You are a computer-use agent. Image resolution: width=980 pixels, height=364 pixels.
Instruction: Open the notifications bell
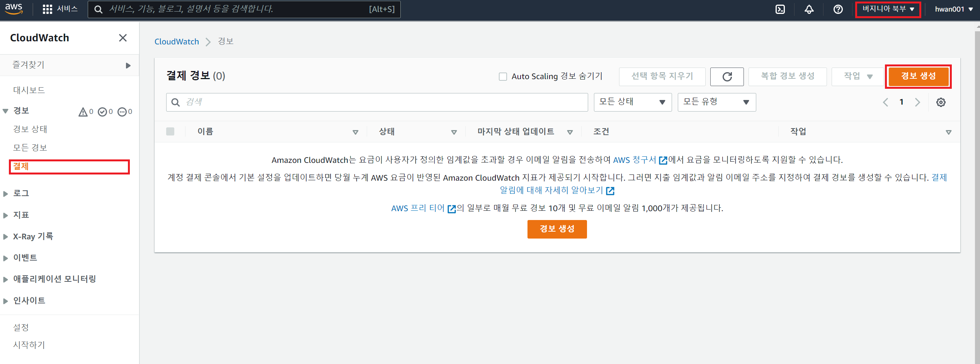tap(809, 9)
